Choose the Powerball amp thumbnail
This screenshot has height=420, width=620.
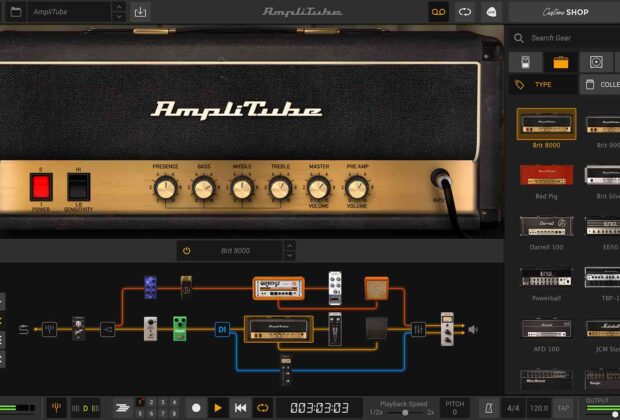[x=546, y=277]
